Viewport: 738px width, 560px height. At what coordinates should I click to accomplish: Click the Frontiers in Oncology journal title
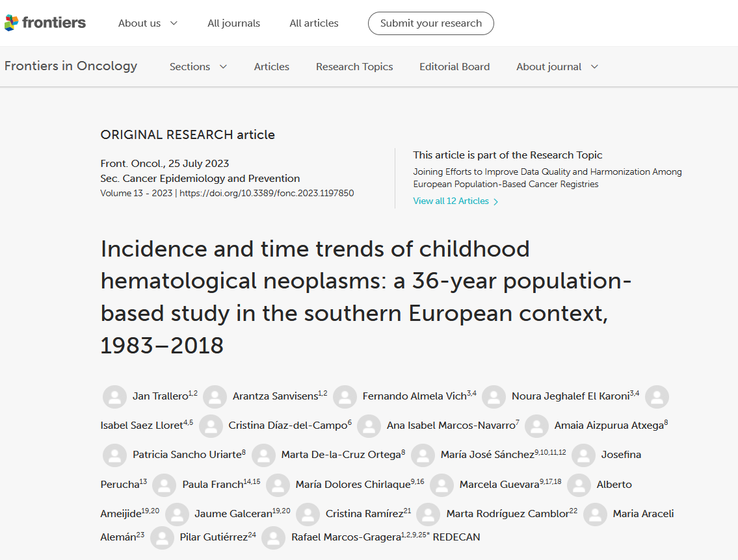pyautogui.click(x=71, y=66)
